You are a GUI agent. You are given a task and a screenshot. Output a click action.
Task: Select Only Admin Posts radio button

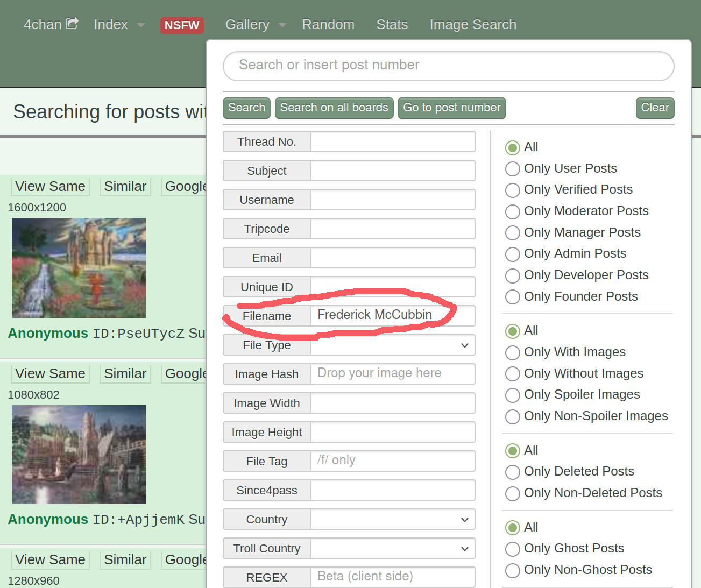(513, 254)
